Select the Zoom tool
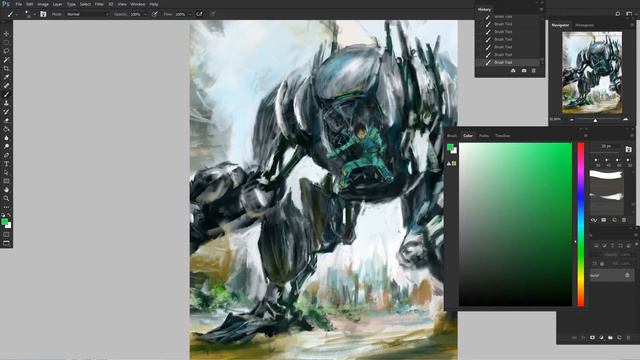 [6, 198]
